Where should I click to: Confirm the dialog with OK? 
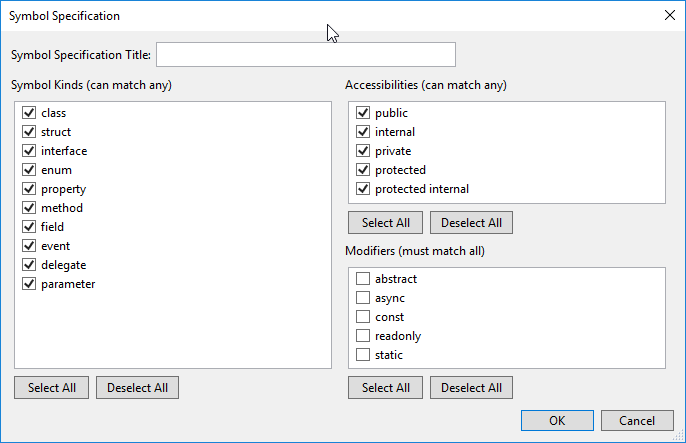(x=557, y=420)
